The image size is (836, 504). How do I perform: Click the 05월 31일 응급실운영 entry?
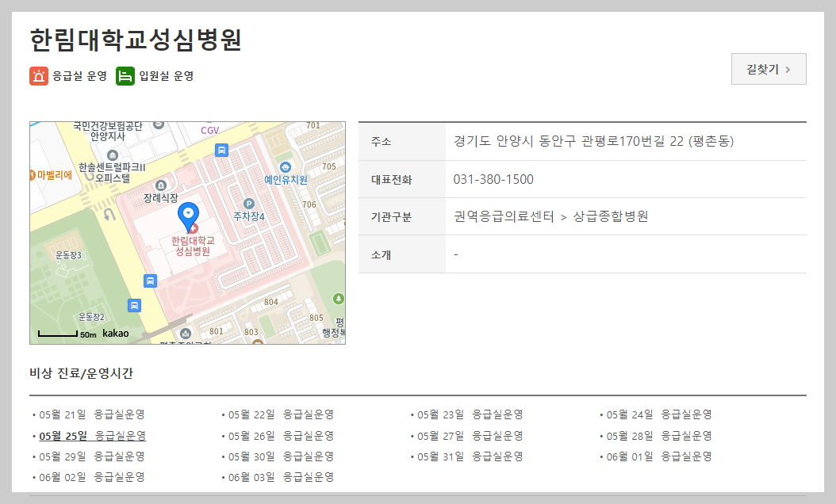point(470,456)
